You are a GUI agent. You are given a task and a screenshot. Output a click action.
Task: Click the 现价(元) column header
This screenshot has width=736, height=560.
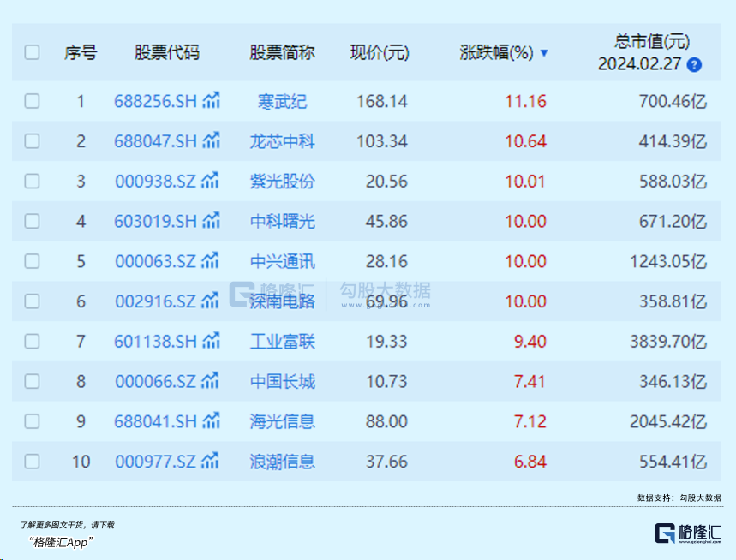[x=380, y=52]
